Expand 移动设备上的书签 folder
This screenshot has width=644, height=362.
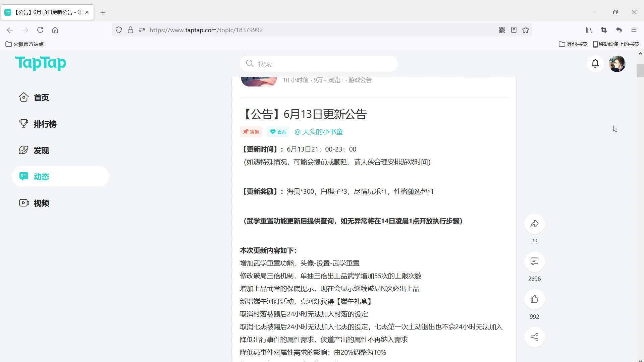(615, 44)
